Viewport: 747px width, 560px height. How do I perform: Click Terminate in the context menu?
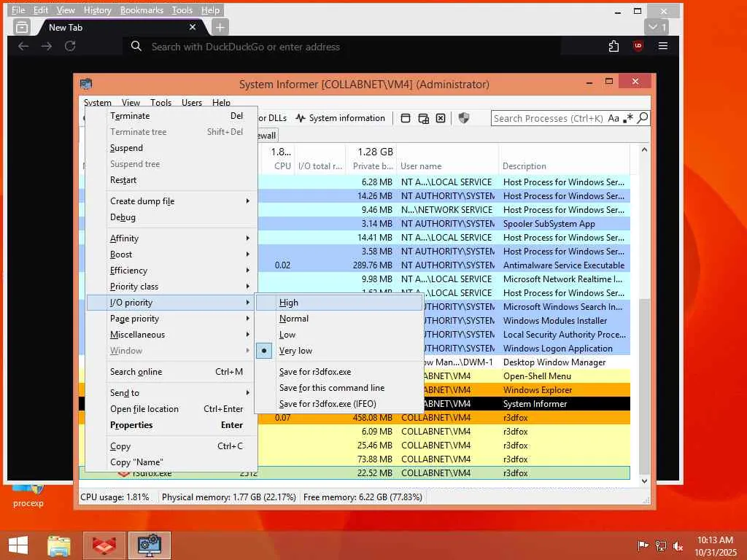pyautogui.click(x=171, y=116)
